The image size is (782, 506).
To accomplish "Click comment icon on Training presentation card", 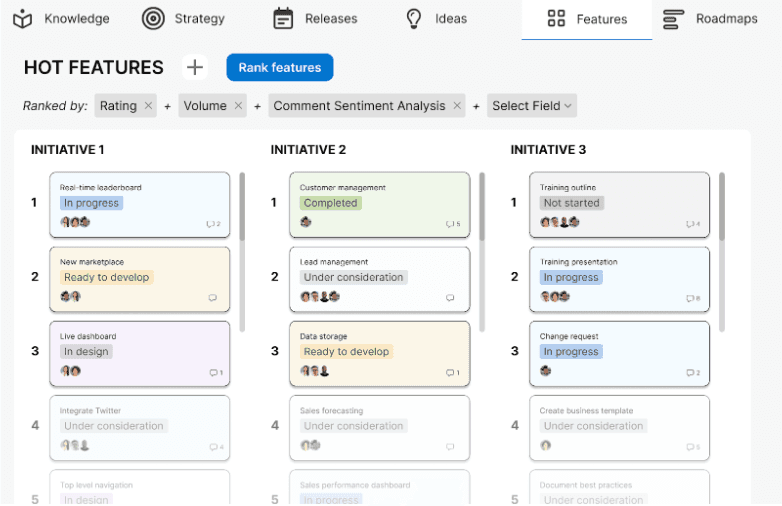I will tap(691, 298).
